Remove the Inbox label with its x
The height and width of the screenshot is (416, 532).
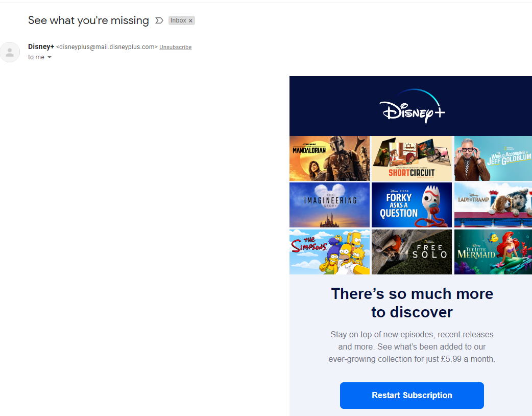[x=190, y=21]
